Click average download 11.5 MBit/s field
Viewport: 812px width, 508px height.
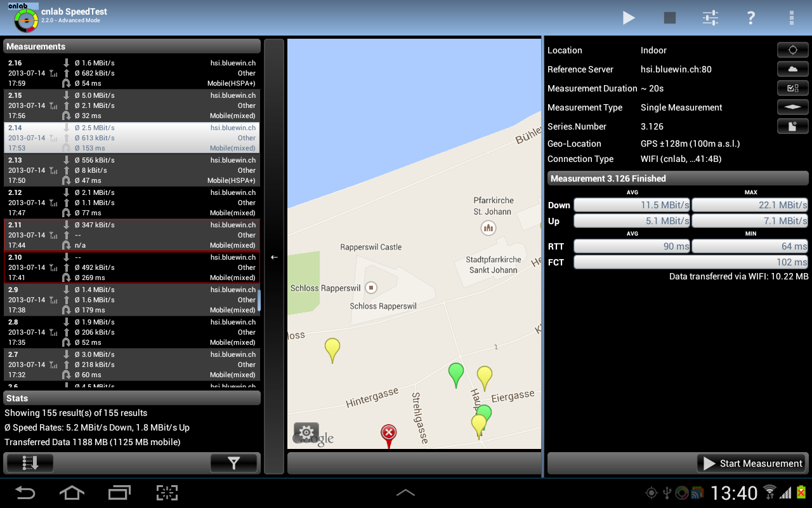pos(632,205)
